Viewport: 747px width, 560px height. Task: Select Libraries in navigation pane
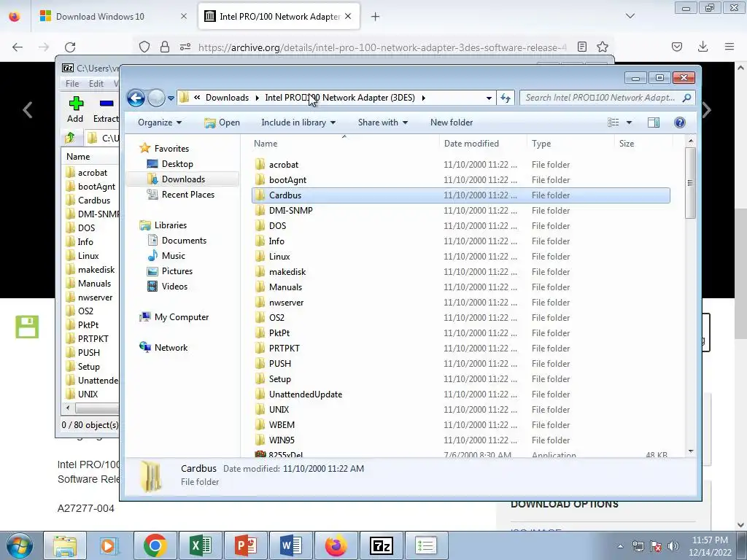170,225
